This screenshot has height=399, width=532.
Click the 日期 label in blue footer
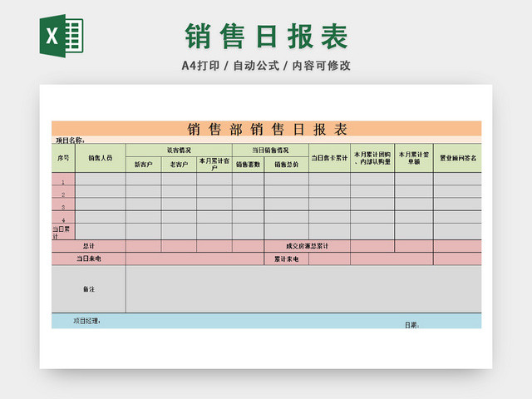(412, 325)
